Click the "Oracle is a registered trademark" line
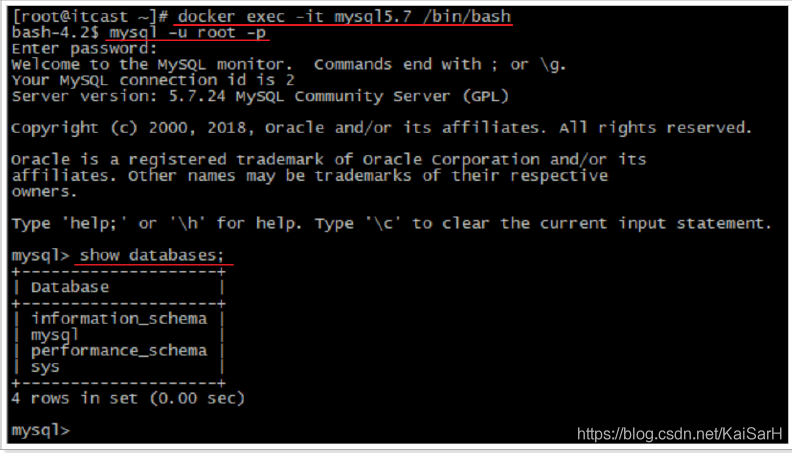792x453 pixels. click(x=328, y=160)
